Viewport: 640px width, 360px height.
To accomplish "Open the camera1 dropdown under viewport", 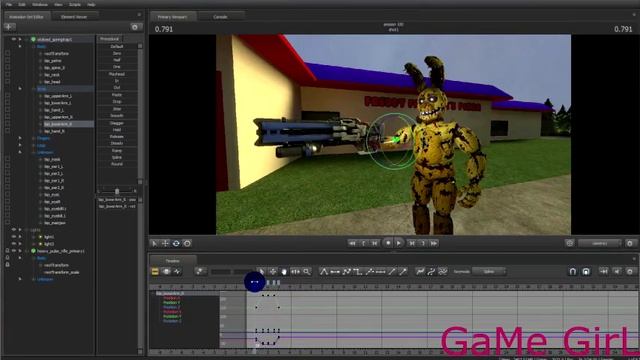I will click(x=600, y=243).
